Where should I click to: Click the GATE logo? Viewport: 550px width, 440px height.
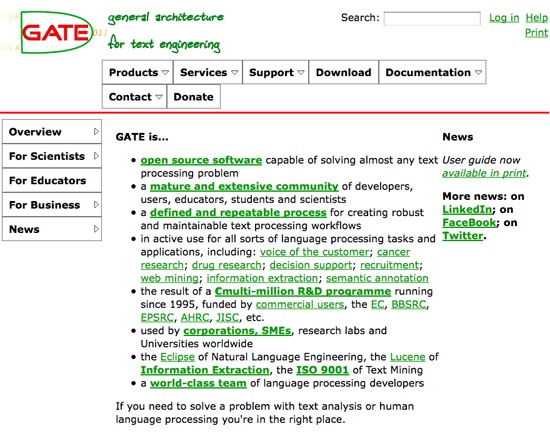coord(57,32)
